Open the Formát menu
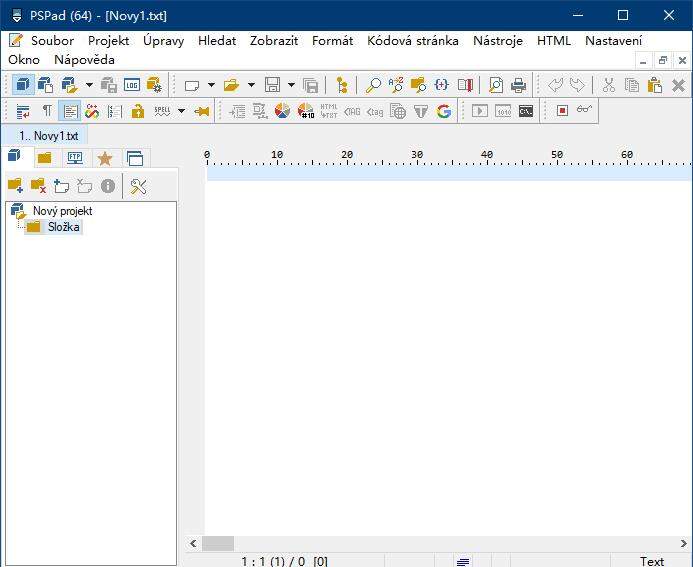This screenshot has height=567, width=693. [x=332, y=41]
